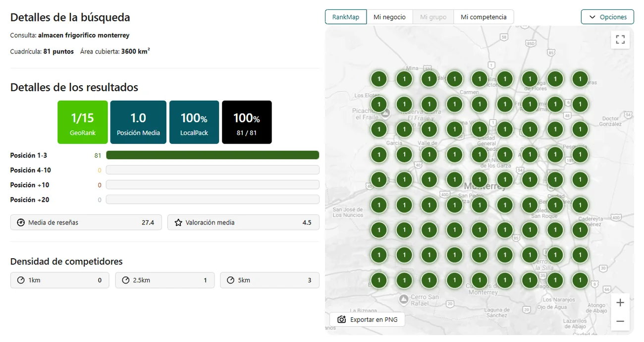Click the clock icon next to 1km

pos(21,280)
